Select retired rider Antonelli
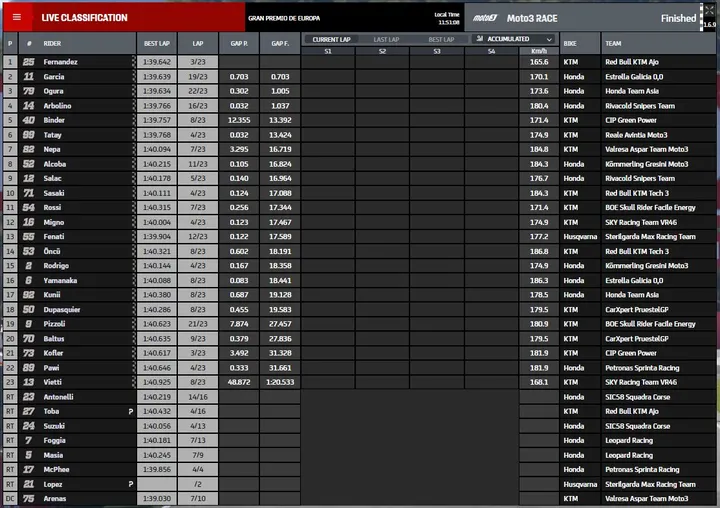Viewport: 720px width, 508px height. click(58, 397)
